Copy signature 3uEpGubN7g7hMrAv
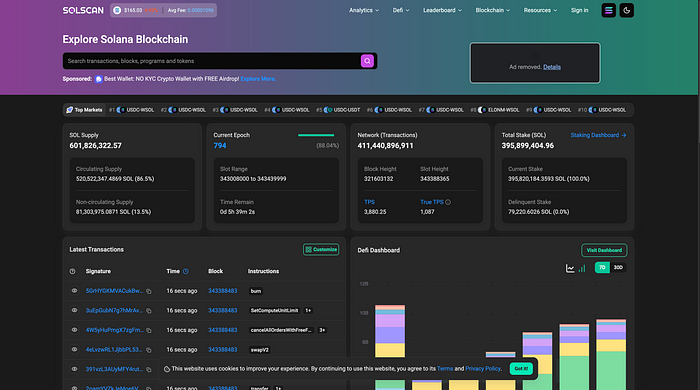The height and width of the screenshot is (390, 700). click(x=149, y=311)
